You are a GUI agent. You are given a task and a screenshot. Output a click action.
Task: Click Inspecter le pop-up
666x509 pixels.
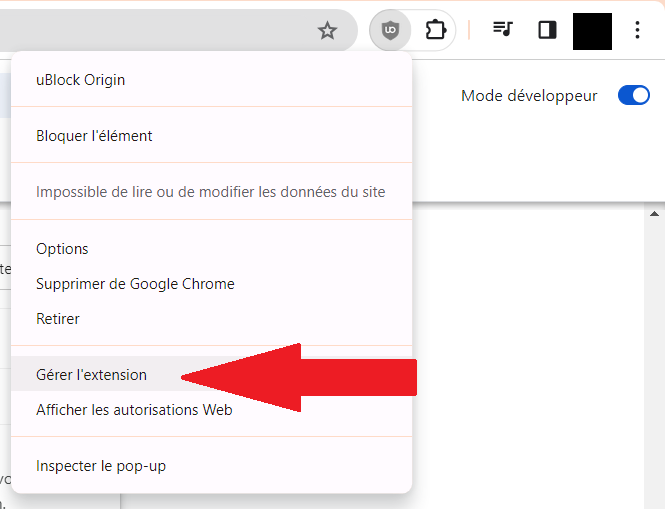[x=212, y=466]
